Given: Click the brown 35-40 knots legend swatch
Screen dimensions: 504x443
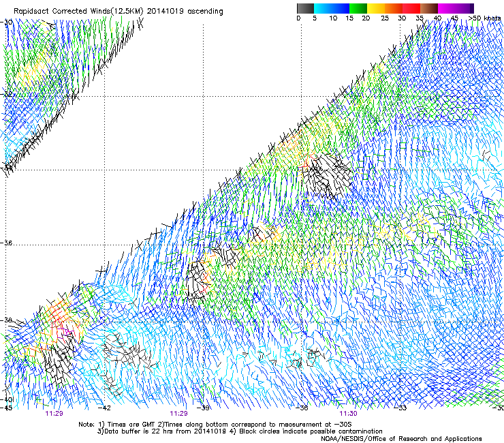Looking at the screenshot, I should point(429,8).
